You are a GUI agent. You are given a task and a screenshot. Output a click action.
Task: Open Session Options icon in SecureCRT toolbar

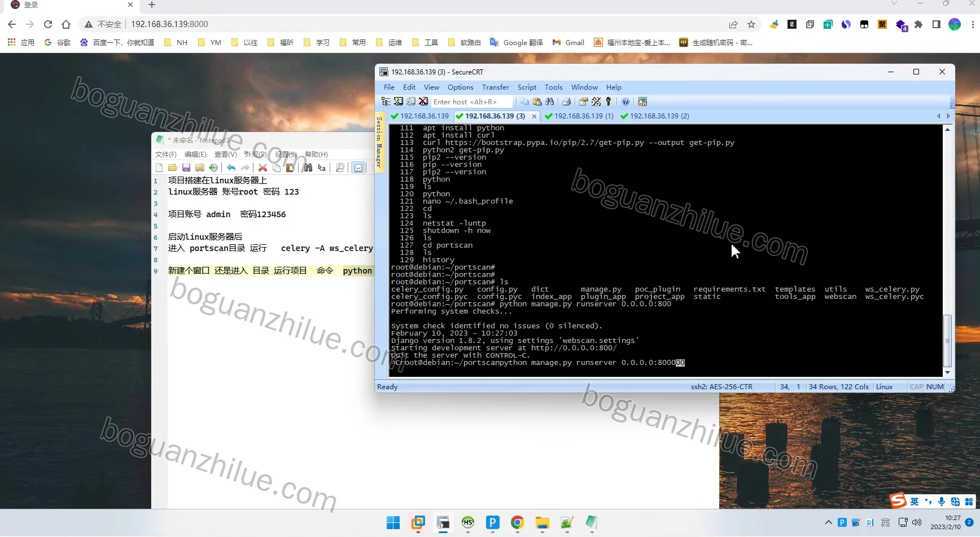[x=583, y=102]
